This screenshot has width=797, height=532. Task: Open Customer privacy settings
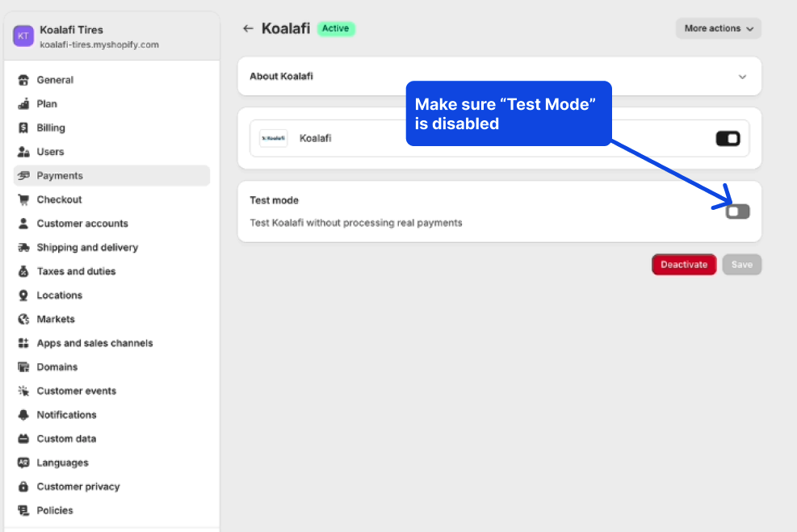(111, 486)
